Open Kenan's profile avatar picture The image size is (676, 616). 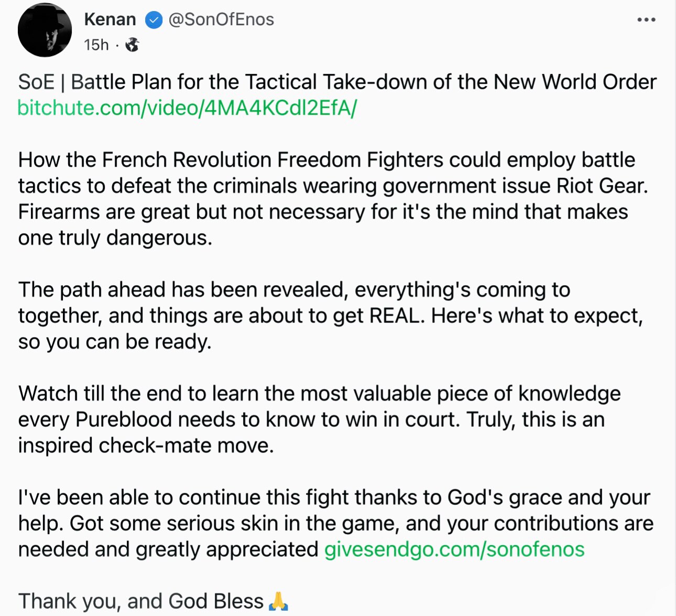coord(45,30)
